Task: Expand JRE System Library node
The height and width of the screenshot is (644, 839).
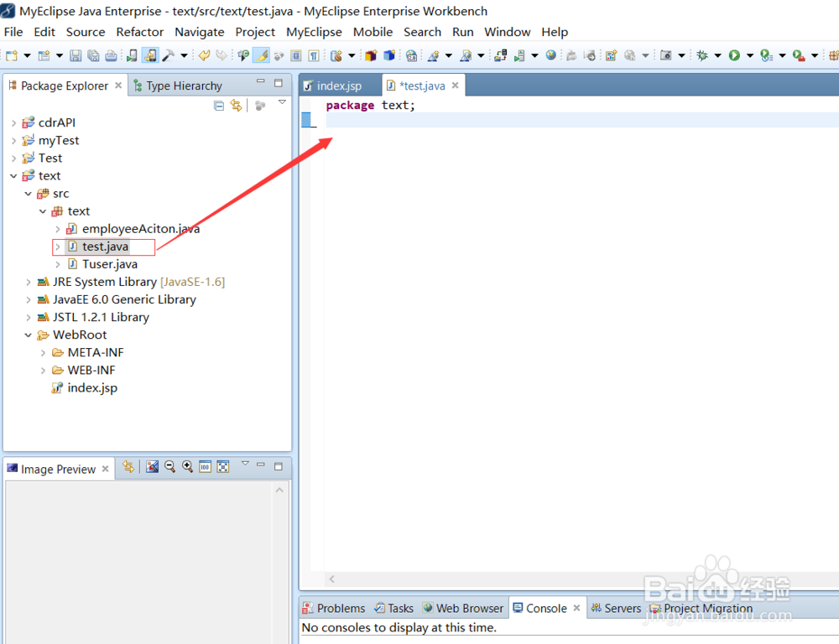Action: coord(28,282)
